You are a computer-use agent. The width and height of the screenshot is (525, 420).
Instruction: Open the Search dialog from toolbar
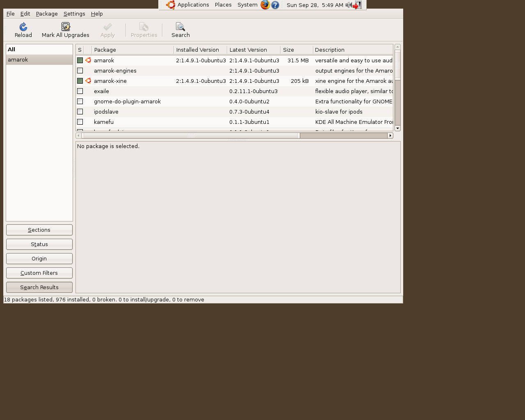click(180, 30)
